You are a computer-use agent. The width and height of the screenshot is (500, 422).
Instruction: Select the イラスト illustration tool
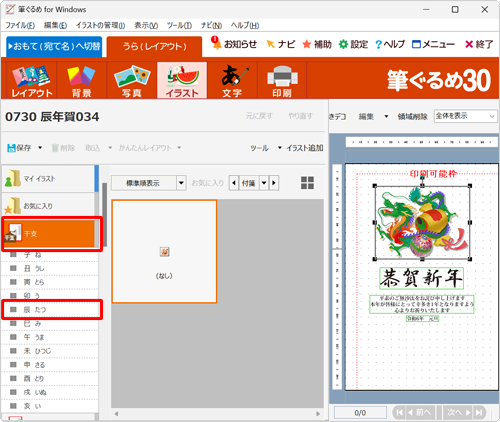pyautogui.click(x=182, y=80)
